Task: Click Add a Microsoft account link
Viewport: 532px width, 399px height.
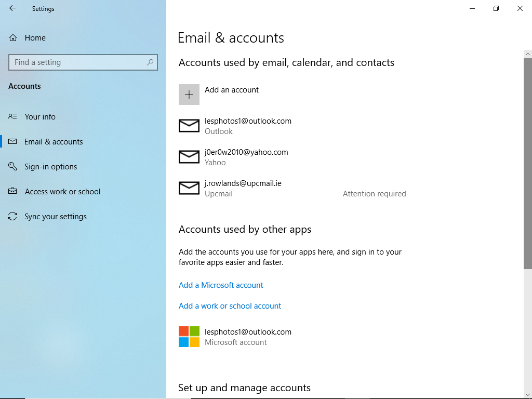Action: point(221,285)
